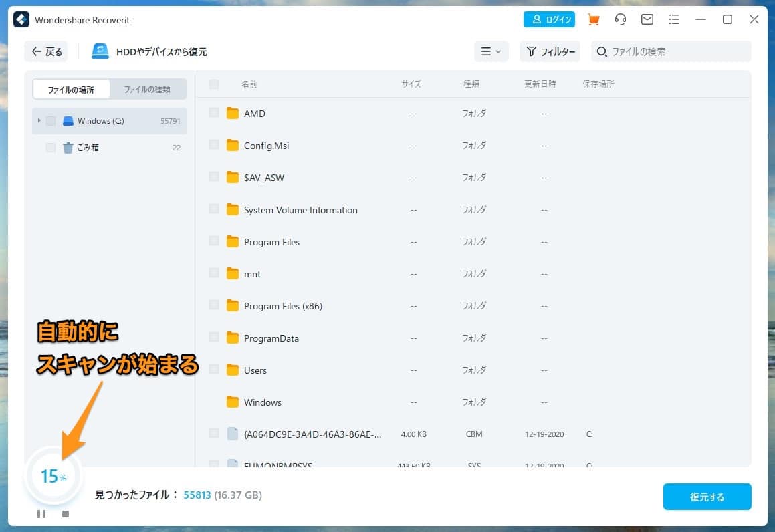Click the ログイン login button
Image resolution: width=775 pixels, height=532 pixels.
click(549, 19)
